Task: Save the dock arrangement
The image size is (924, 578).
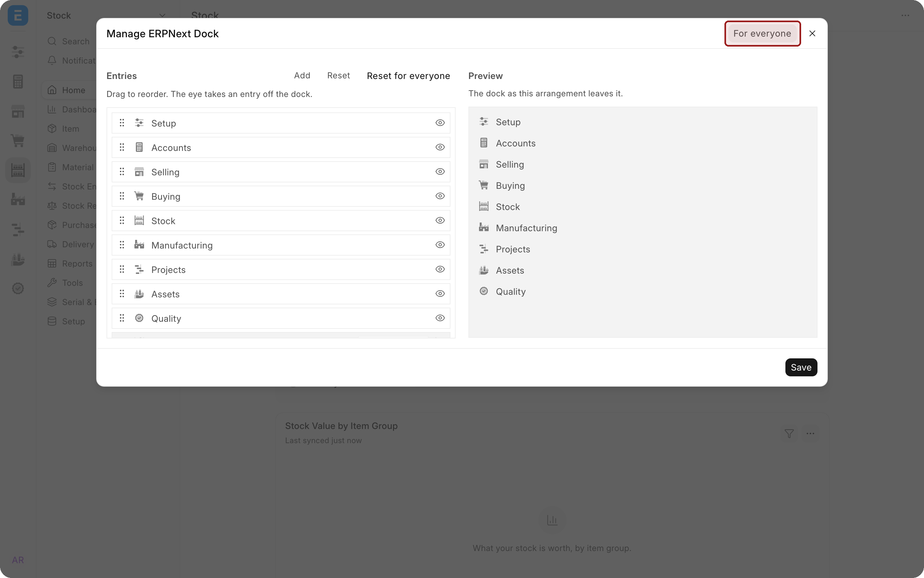Action: click(x=801, y=367)
